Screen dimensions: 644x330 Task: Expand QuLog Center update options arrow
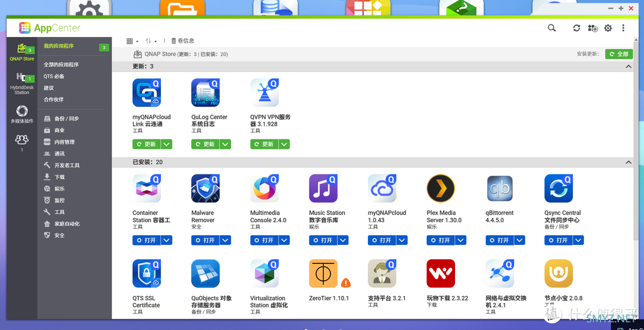[x=225, y=144]
